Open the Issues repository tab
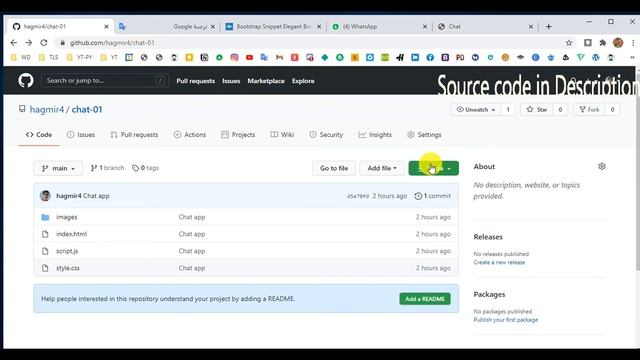 (81, 135)
